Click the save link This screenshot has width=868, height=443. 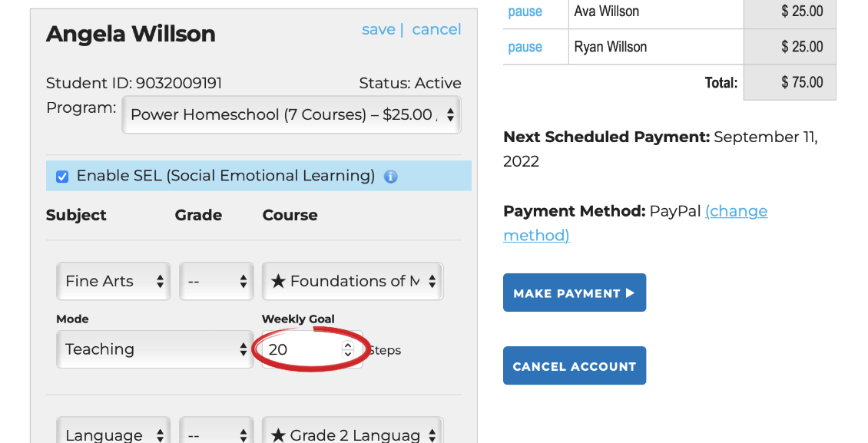tap(378, 29)
